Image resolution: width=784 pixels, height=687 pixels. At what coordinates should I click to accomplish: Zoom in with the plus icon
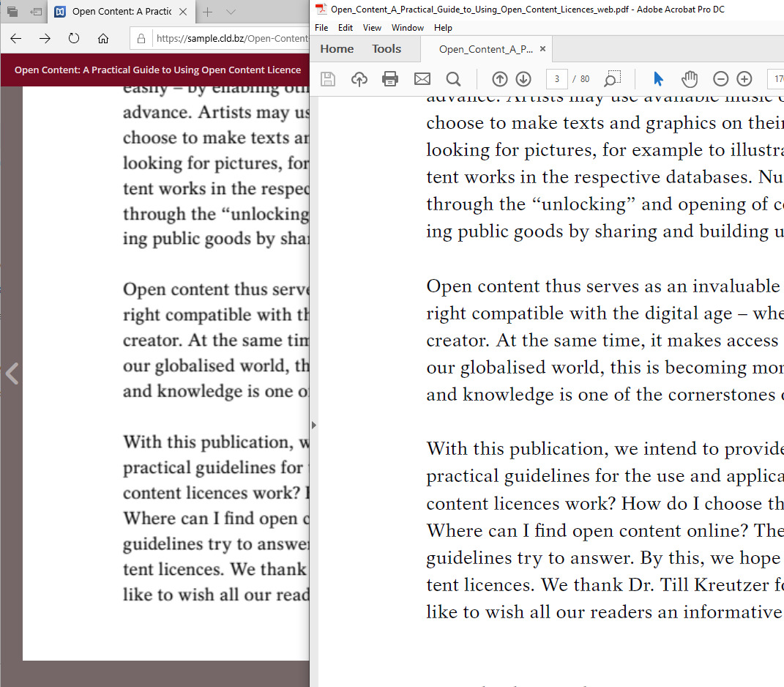(x=744, y=79)
